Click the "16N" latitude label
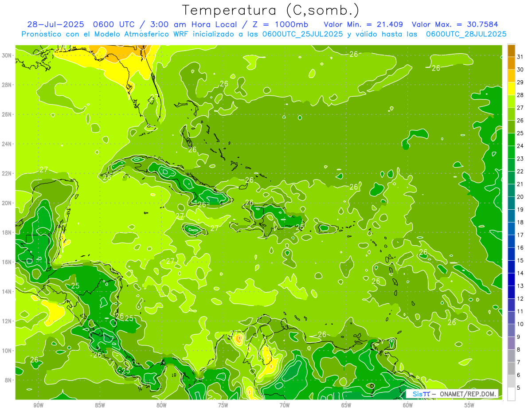 point(7,262)
